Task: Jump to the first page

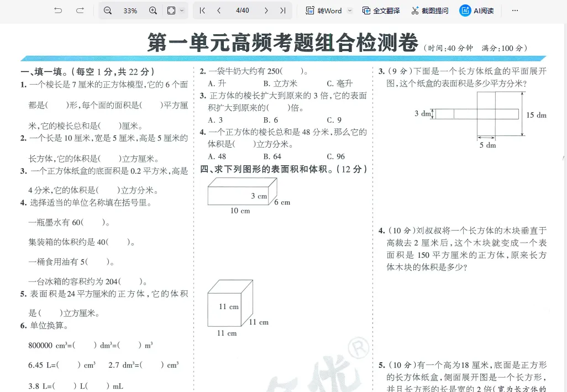Action: 202,11
